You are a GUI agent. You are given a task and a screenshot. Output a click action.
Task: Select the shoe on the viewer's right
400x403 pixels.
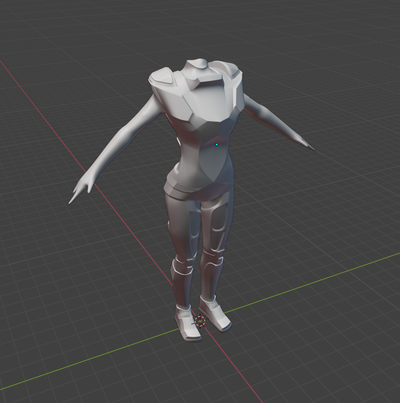coord(216,314)
